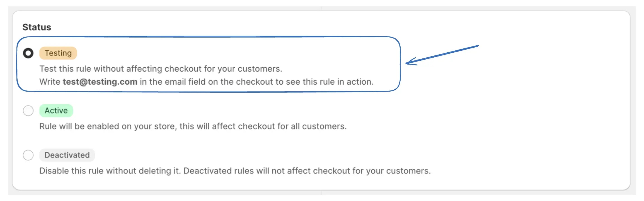This screenshot has width=644, height=201.
Task: Choose the Active radio button
Action: pyautogui.click(x=28, y=111)
